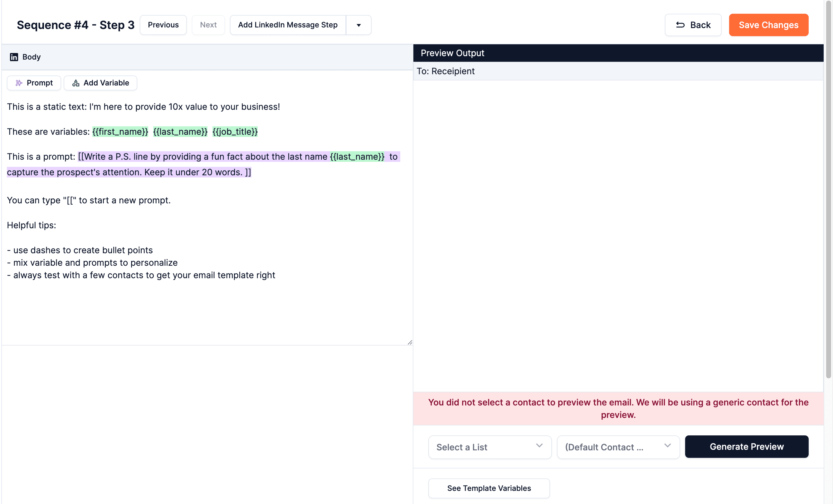Open the Select a List dropdown

[x=490, y=447]
